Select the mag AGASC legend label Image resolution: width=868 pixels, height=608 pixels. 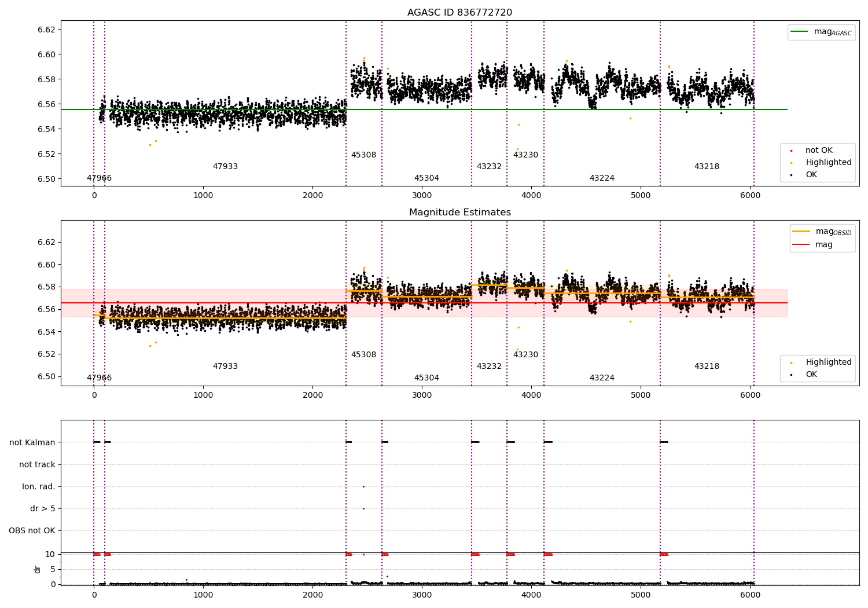click(833, 32)
